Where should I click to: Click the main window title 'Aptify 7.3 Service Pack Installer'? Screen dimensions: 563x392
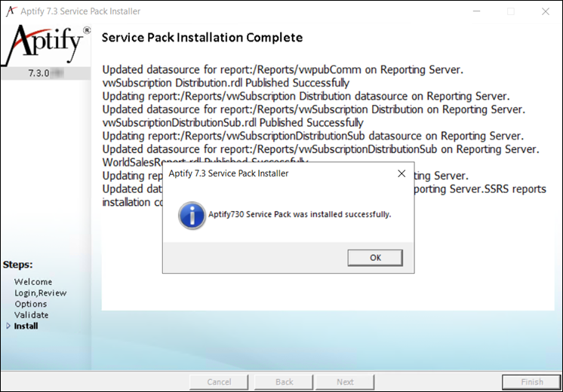[x=81, y=11]
